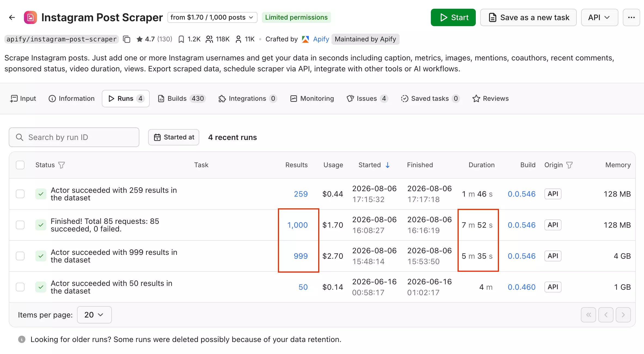Open the Builds tab

pyautogui.click(x=182, y=99)
